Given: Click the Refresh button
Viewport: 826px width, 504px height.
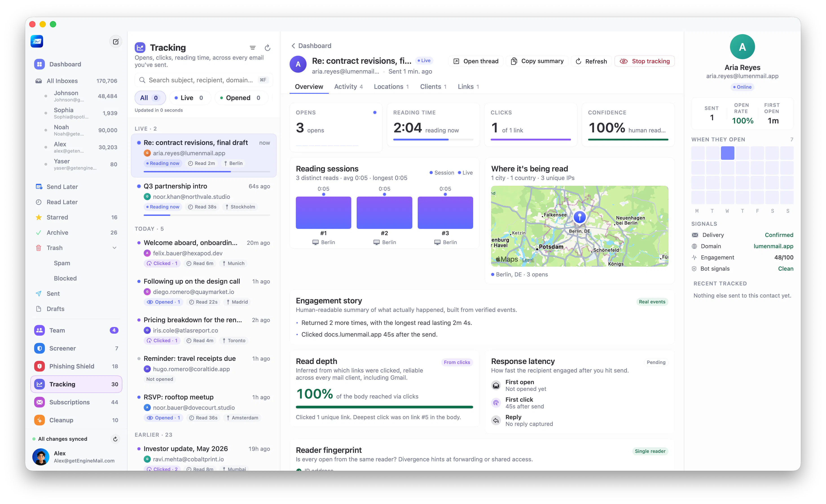Looking at the screenshot, I should click(591, 61).
